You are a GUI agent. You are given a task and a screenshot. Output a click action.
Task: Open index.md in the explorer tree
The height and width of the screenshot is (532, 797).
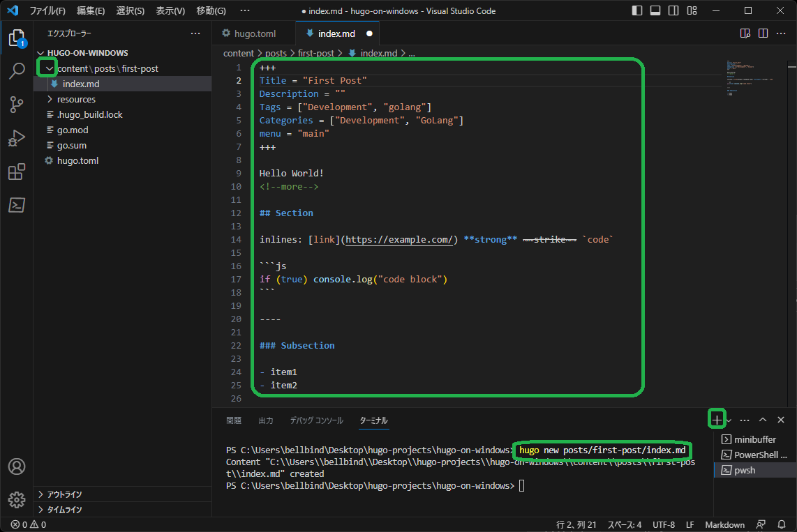(x=123, y=84)
